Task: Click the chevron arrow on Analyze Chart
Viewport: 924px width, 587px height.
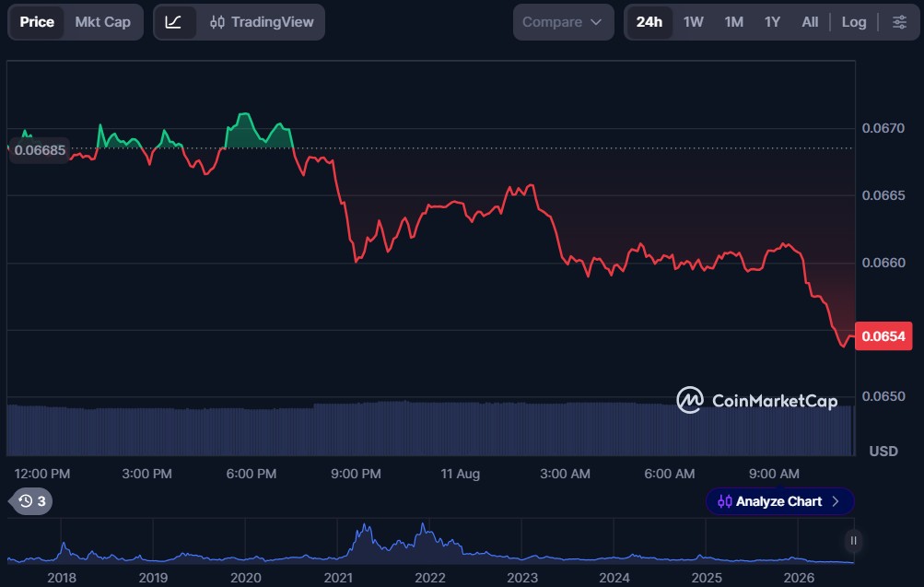Action: click(x=836, y=501)
